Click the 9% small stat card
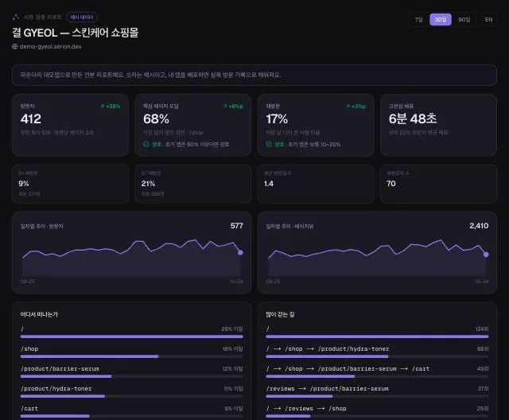509x420 pixels. point(70,184)
